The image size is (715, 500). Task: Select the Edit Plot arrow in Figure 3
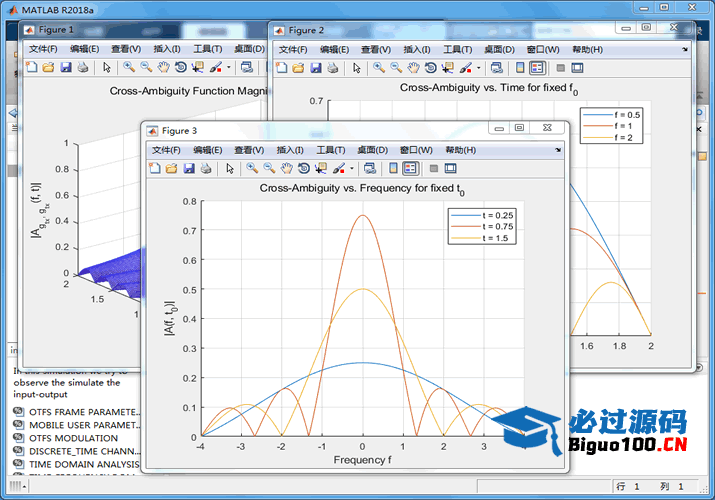[230, 169]
